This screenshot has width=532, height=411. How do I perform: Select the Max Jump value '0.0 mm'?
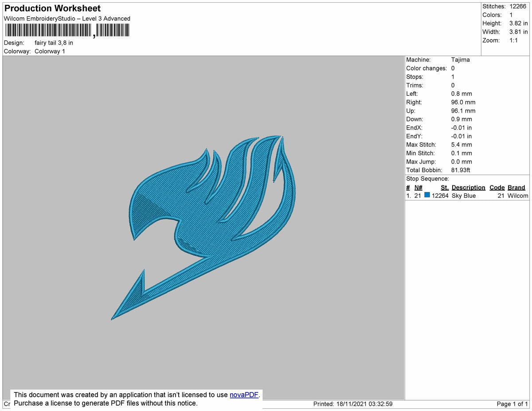(x=461, y=162)
